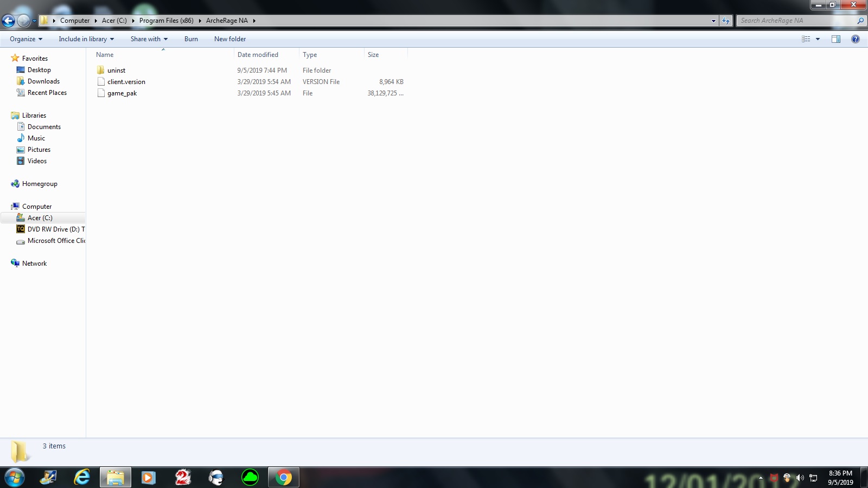Screen dimensions: 868x488
Task: Open the Help icon
Action: click(x=856, y=39)
